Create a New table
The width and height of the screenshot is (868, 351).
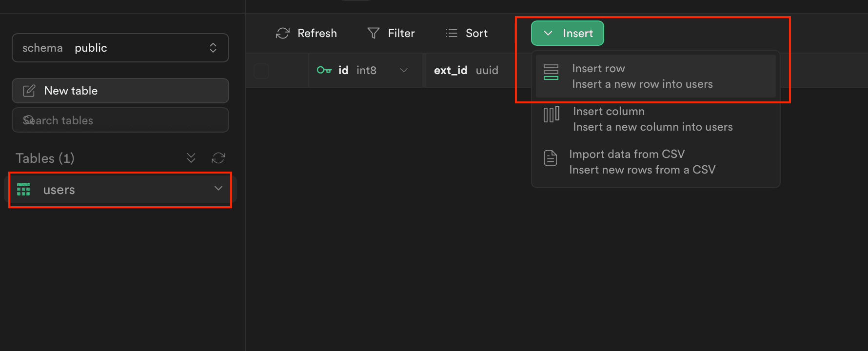tap(120, 91)
